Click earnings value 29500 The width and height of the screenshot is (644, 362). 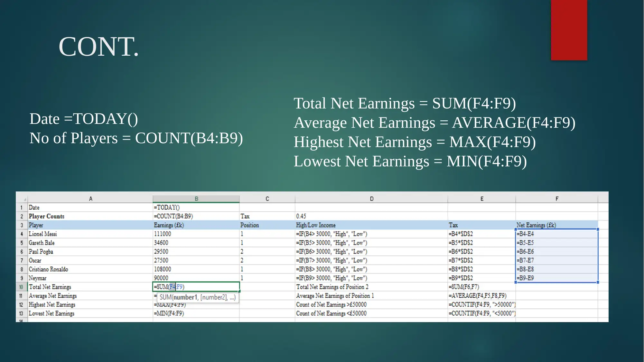click(196, 251)
